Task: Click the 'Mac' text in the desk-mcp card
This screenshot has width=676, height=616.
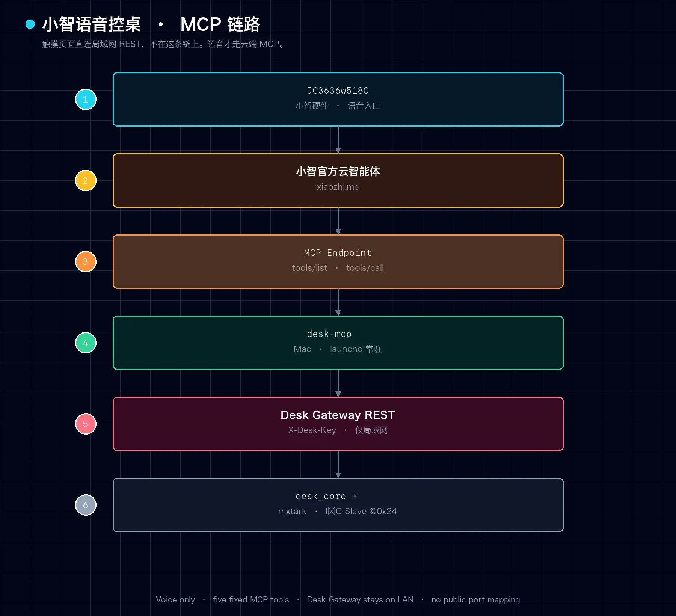Action: (x=302, y=349)
